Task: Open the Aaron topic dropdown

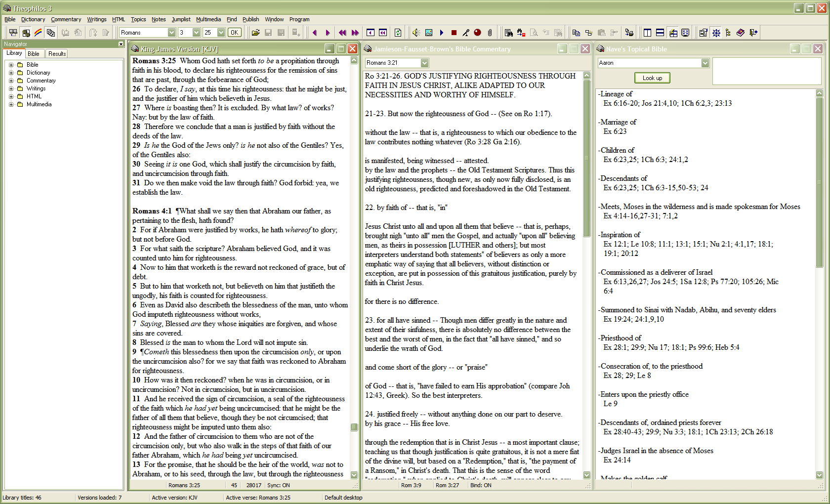Action: [x=705, y=63]
